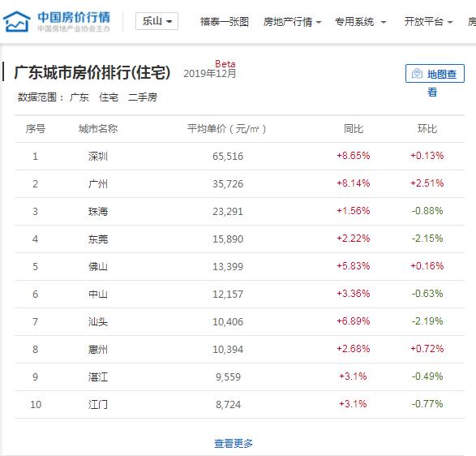Open the 禧泰一张图 menu item
476x456 pixels.
tap(225, 22)
